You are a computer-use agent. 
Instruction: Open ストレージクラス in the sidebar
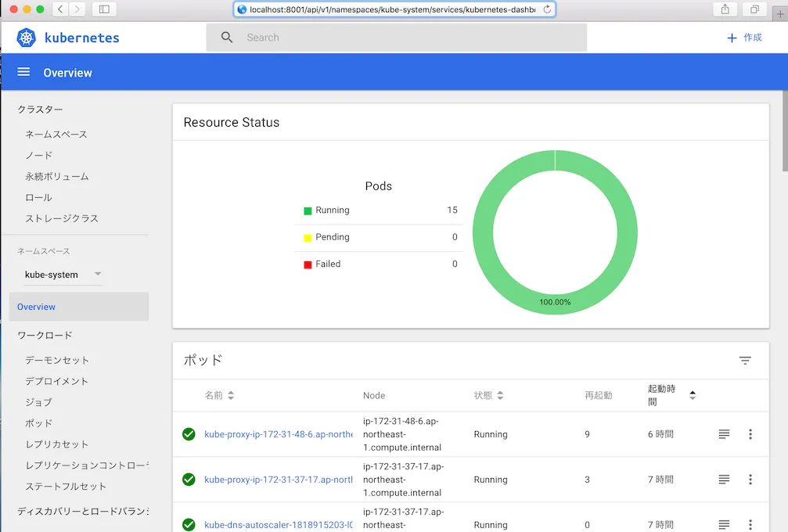pyautogui.click(x=62, y=218)
